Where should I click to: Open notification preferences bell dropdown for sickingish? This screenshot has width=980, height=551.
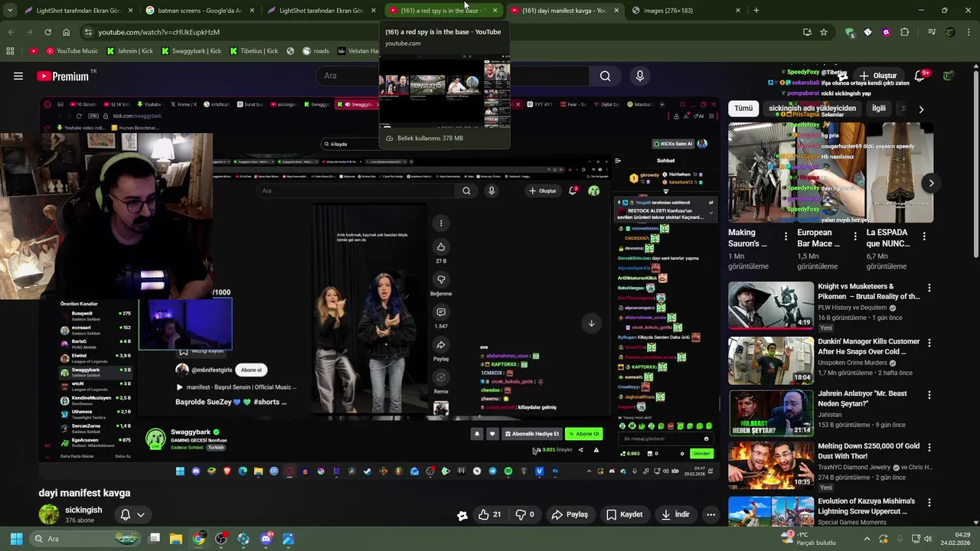pos(132,515)
